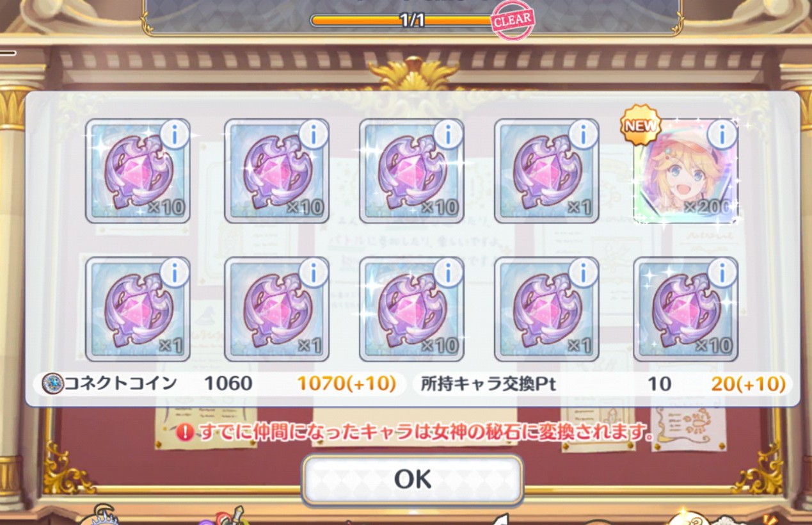The image size is (812, 525).
Task: Open info for third top-row memory stone
Action: [448, 134]
